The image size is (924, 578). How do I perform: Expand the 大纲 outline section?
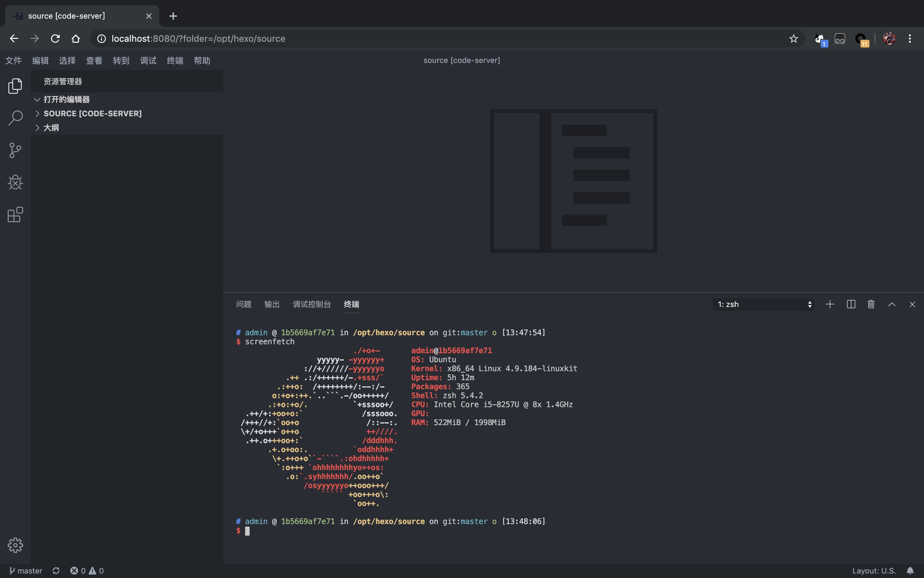127,128
